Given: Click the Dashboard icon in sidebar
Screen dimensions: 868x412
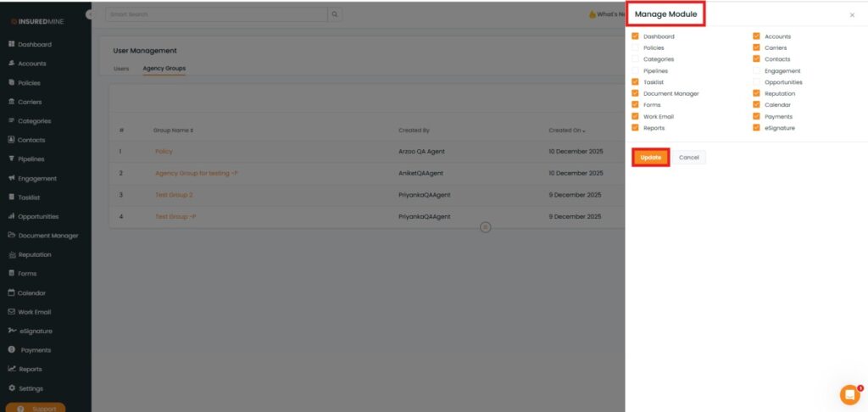Looking at the screenshot, I should coord(11,44).
